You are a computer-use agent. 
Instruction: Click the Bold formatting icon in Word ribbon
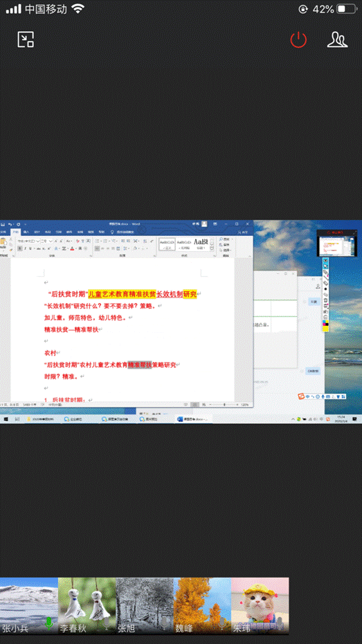click(19, 248)
